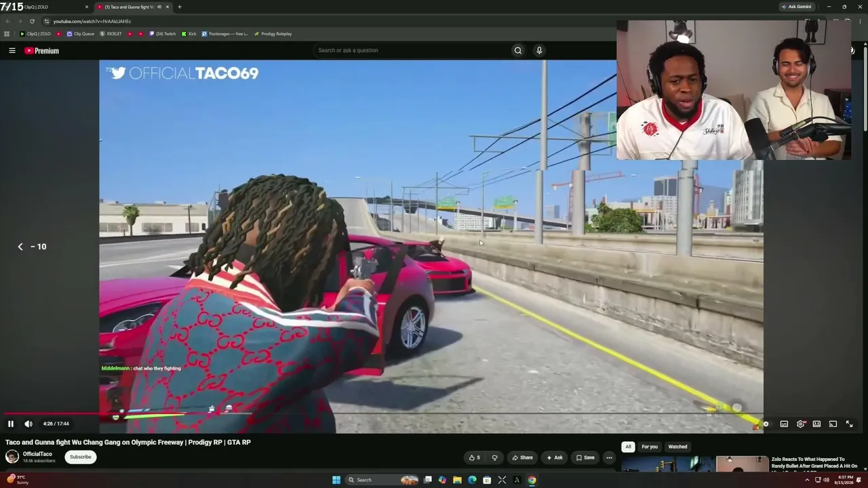Open the Postimages bookmark

point(224,34)
